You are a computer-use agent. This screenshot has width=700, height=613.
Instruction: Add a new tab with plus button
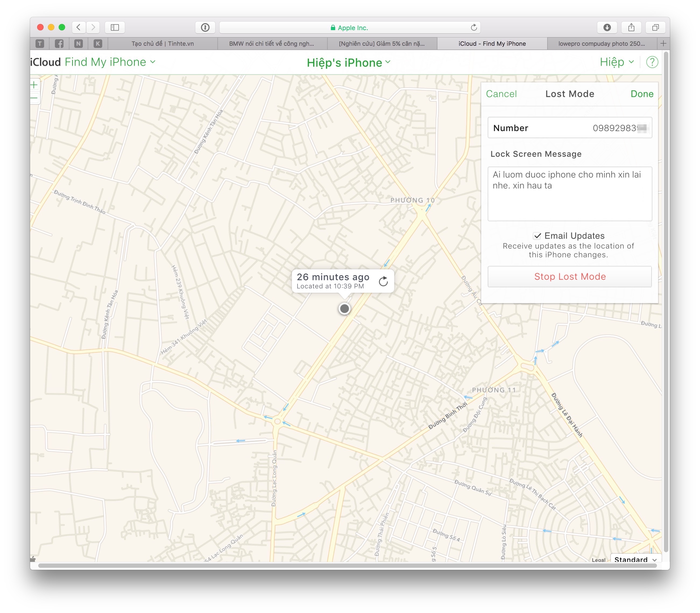pyautogui.click(x=663, y=43)
